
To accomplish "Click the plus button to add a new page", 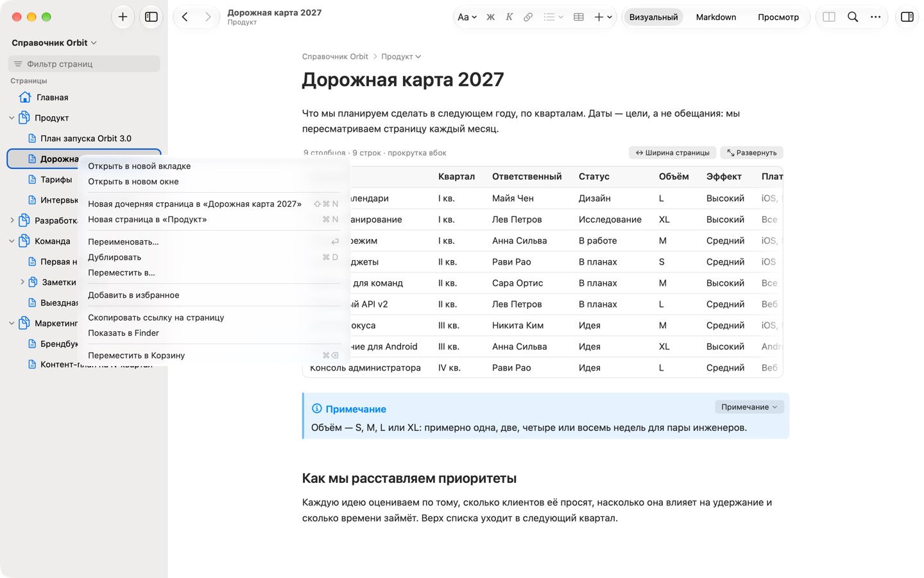I will click(x=123, y=17).
